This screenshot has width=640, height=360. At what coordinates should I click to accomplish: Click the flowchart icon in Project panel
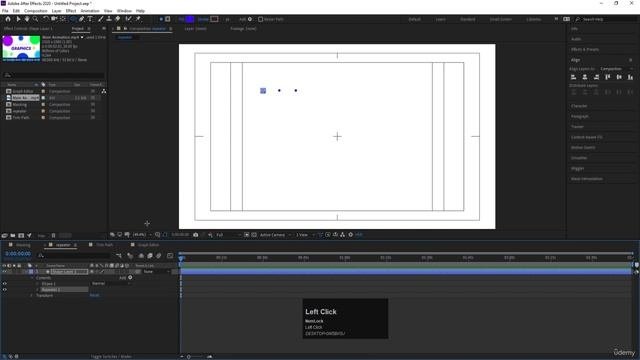pos(104,91)
